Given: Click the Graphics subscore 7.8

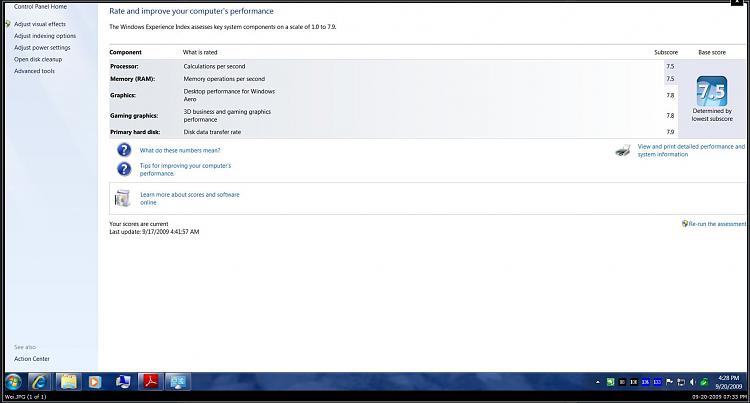Looking at the screenshot, I should click(670, 95).
